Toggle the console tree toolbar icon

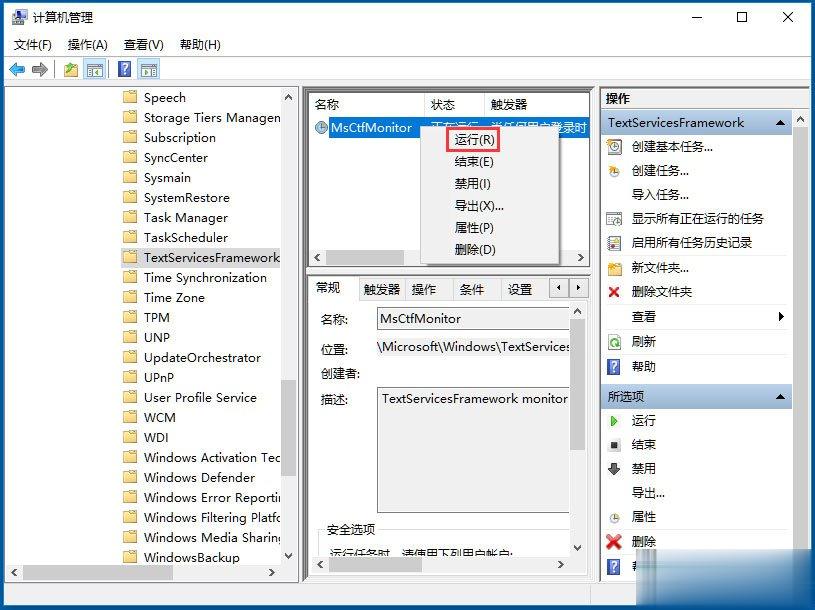[x=93, y=69]
